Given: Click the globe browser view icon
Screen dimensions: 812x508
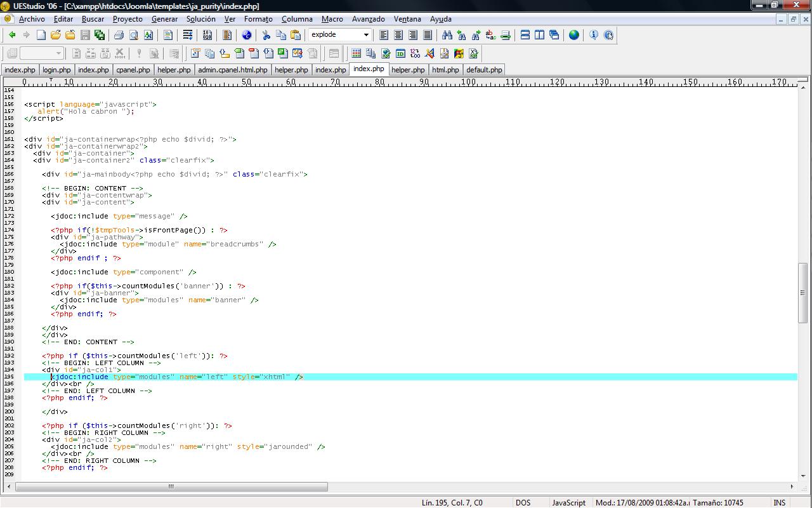Looking at the screenshot, I should tap(574, 35).
